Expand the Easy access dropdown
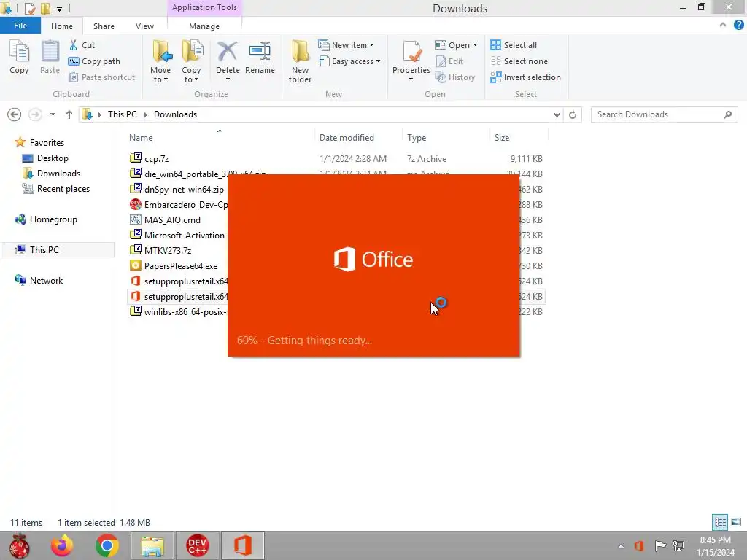 tap(378, 61)
